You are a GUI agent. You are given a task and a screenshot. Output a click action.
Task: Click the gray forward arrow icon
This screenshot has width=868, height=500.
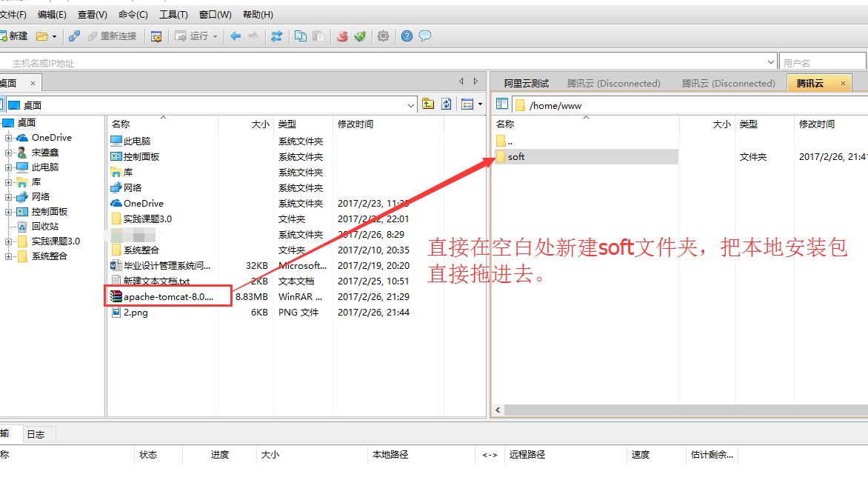coord(253,36)
